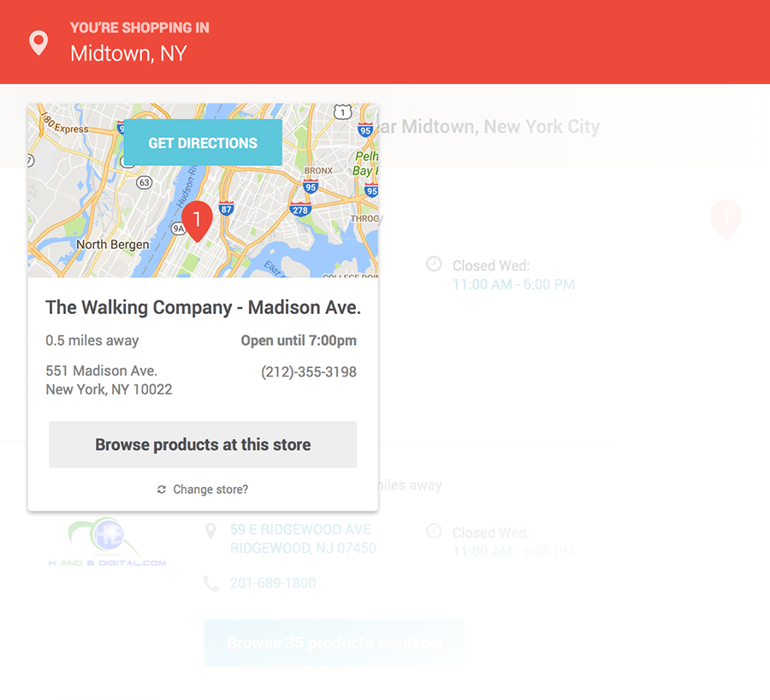Click the route 9A marker on the map
Screen dimensions: 770x700
coord(178,228)
